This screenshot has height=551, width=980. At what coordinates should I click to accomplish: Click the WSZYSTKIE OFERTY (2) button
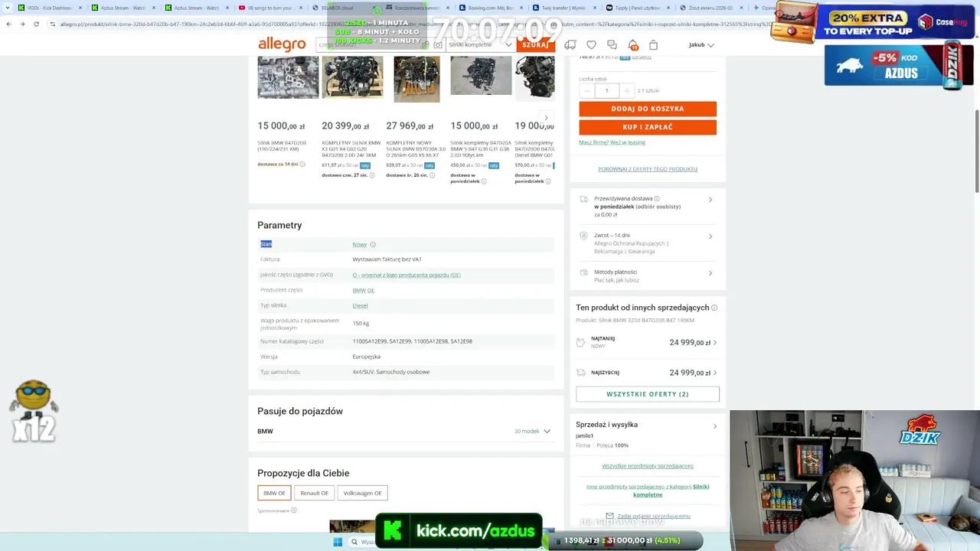click(x=648, y=394)
